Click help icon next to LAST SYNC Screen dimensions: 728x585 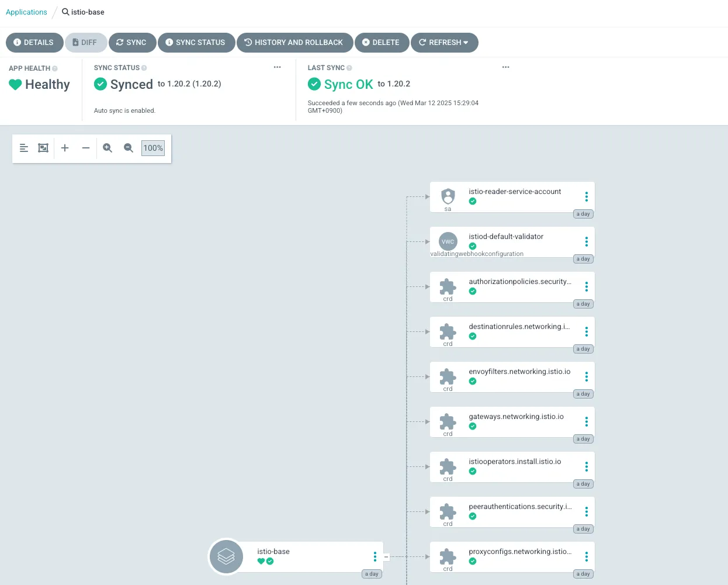click(349, 68)
